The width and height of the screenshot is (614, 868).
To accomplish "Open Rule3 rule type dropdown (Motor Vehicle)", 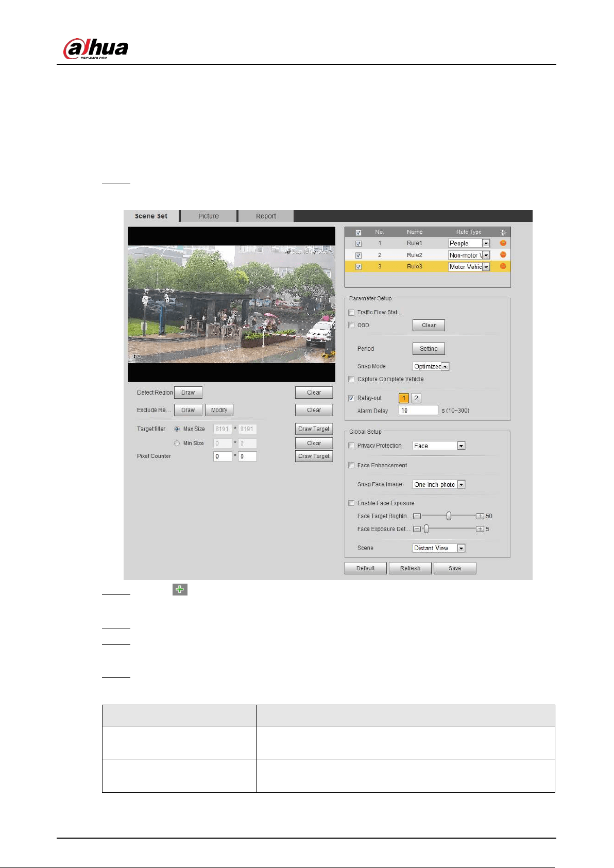I will point(469,267).
